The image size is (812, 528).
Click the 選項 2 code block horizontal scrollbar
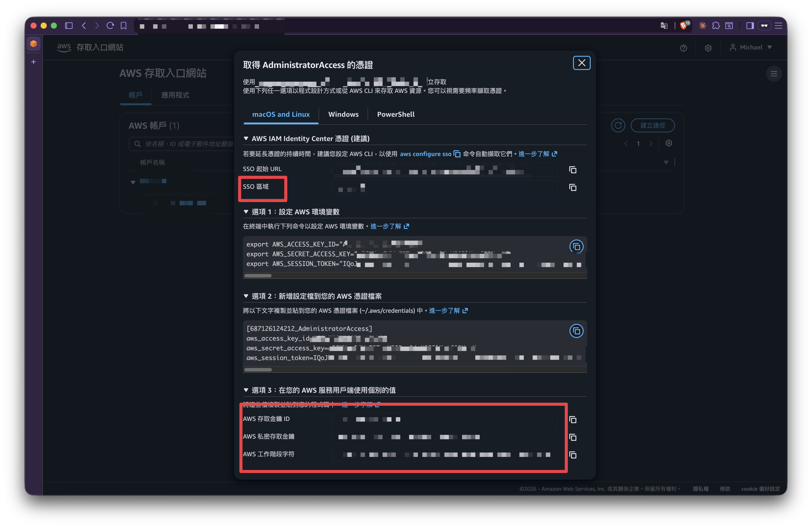(258, 369)
